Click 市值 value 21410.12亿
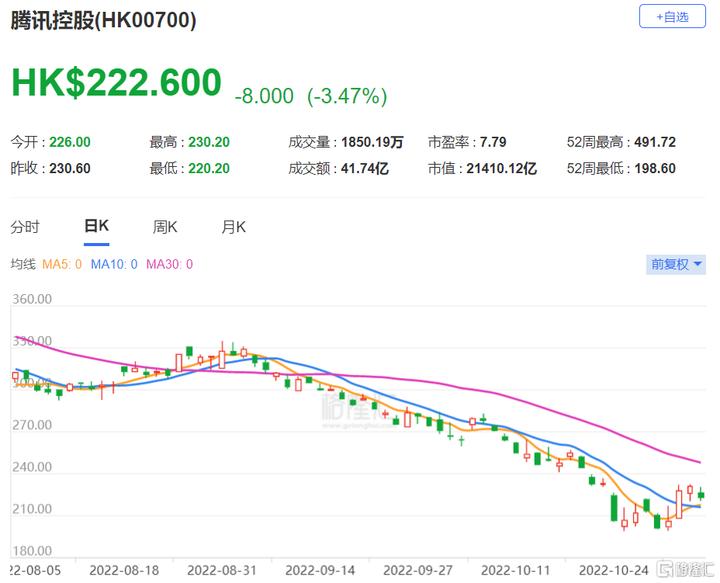This screenshot has height=583, width=720. tap(502, 168)
